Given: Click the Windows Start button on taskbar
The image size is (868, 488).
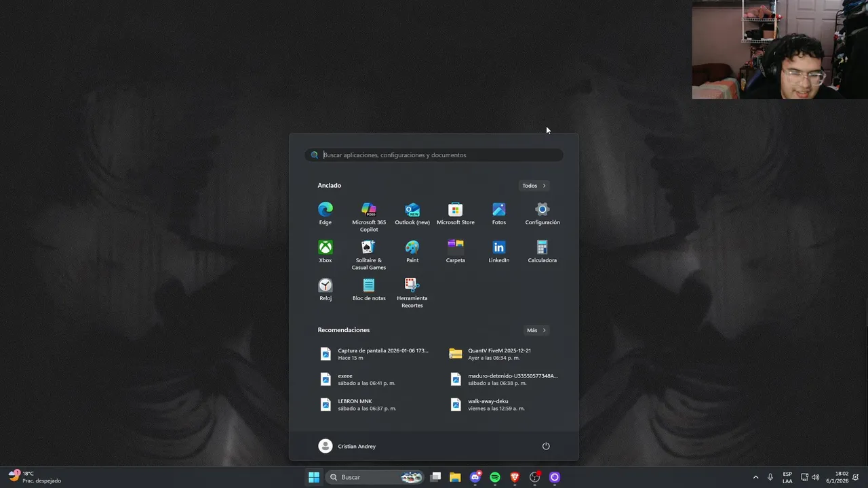Looking at the screenshot, I should (314, 477).
